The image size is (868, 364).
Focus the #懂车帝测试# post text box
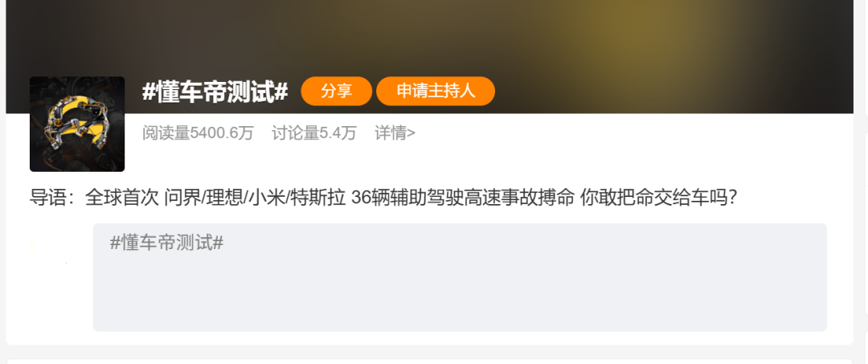click(x=460, y=277)
